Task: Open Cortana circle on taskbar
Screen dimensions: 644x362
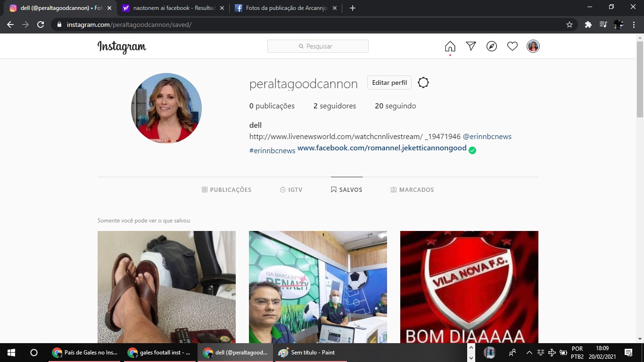Action: [34, 353]
